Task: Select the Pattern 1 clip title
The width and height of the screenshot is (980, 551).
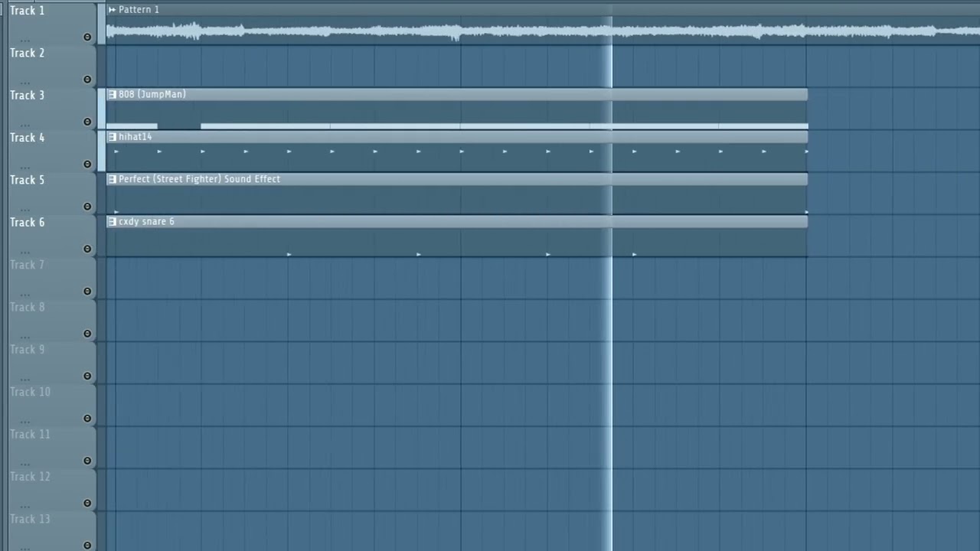Action: pyautogui.click(x=139, y=9)
